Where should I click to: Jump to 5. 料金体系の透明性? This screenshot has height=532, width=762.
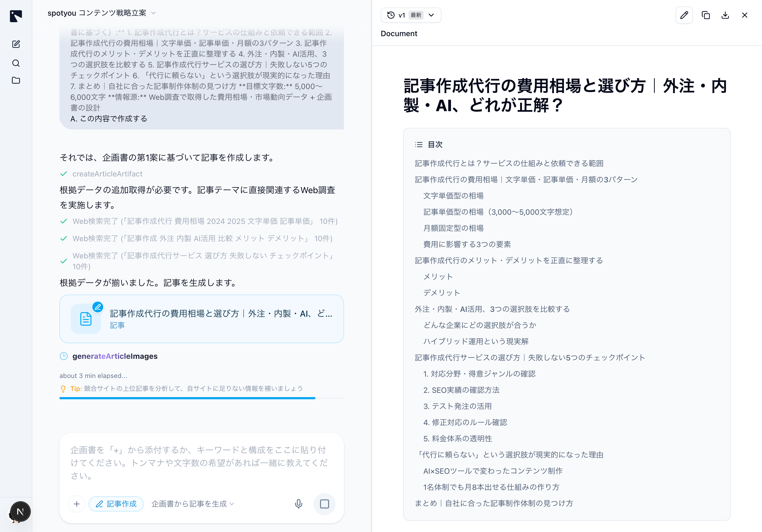[457, 438]
